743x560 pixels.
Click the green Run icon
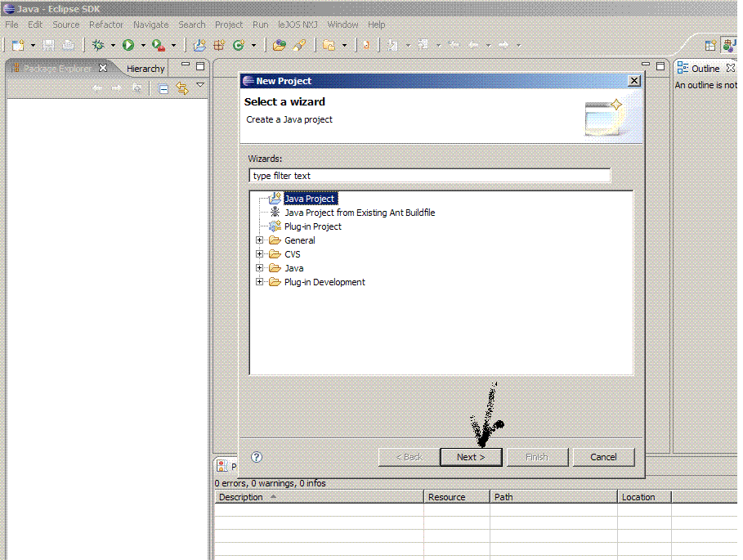click(128, 45)
